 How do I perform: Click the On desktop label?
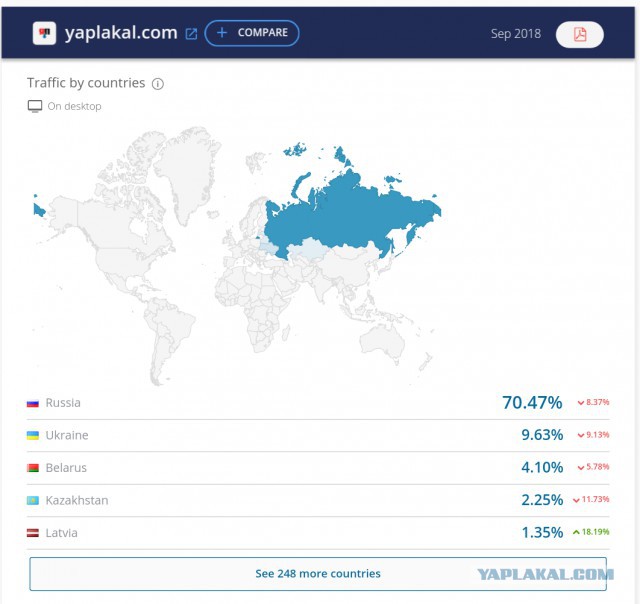pos(74,106)
